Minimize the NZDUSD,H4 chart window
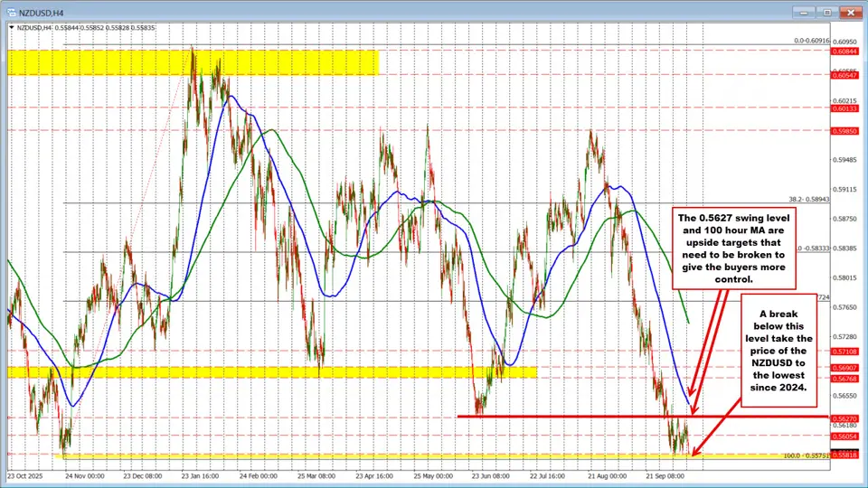Screen dimensions: 868x488 (x=804, y=12)
